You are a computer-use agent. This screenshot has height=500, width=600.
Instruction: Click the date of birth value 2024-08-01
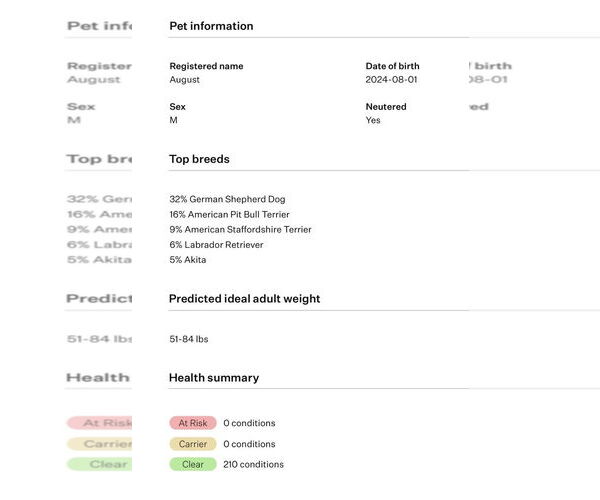click(391, 80)
